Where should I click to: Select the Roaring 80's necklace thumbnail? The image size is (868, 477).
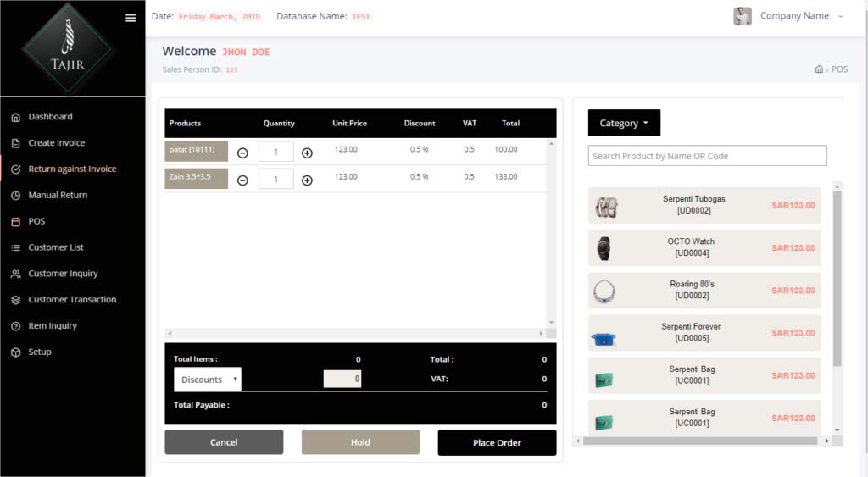point(604,291)
